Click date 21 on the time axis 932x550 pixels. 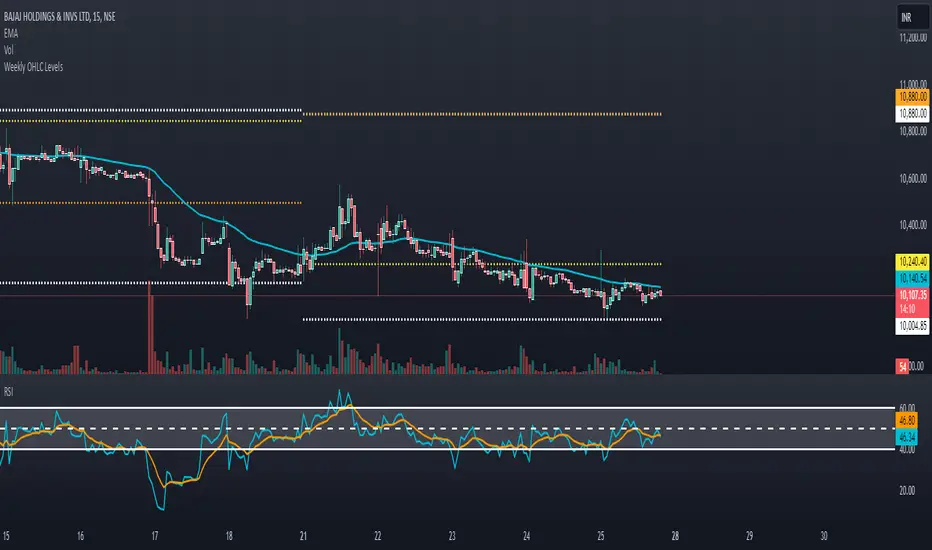[x=303, y=536]
